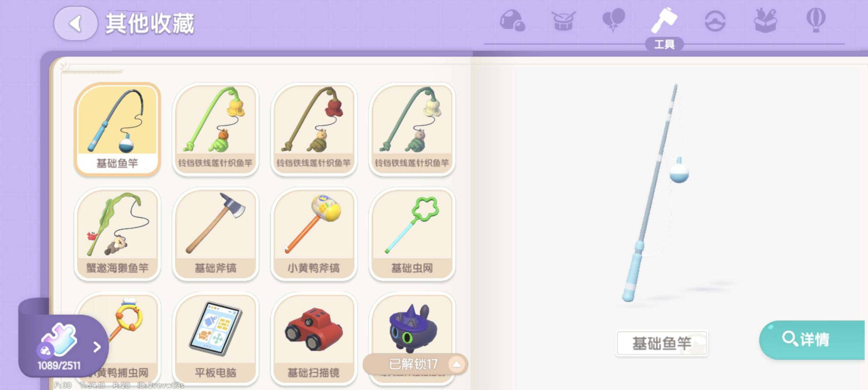This screenshot has height=390, width=868.
Task: Select the 平板电脑 tablet card
Action: pos(215,339)
